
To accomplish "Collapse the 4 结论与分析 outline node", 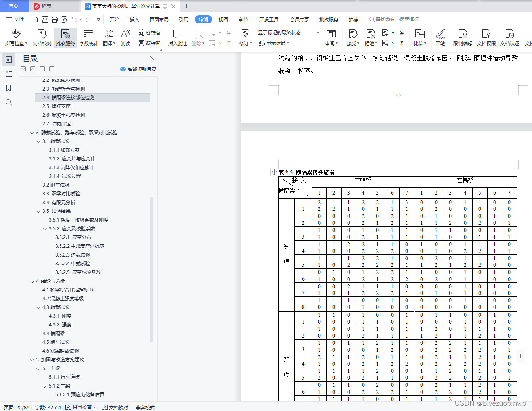I will [32, 281].
